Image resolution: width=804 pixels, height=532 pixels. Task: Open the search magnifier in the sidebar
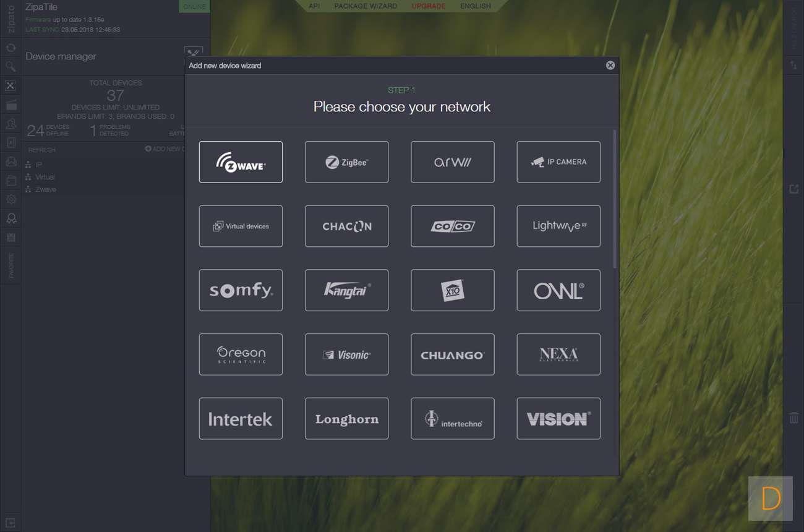tap(11, 67)
